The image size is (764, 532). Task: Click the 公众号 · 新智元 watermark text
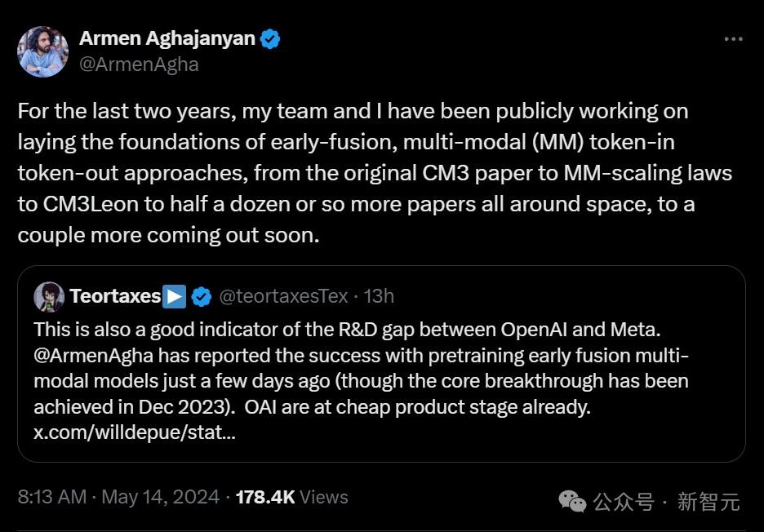[x=665, y=502]
